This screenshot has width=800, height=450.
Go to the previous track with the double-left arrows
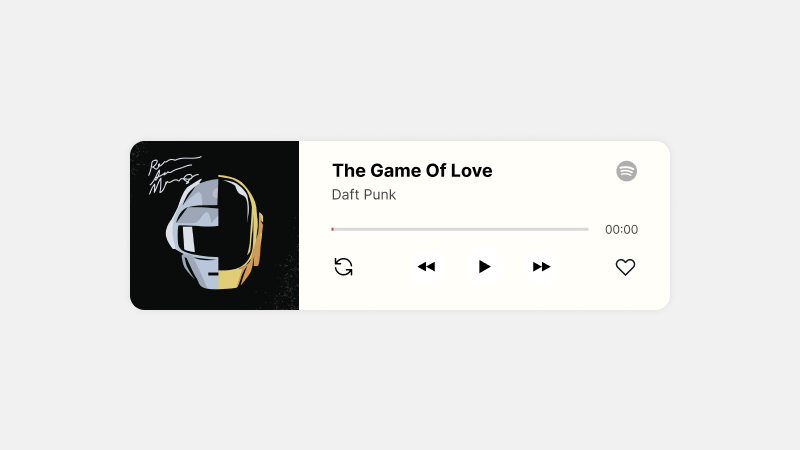pos(426,267)
